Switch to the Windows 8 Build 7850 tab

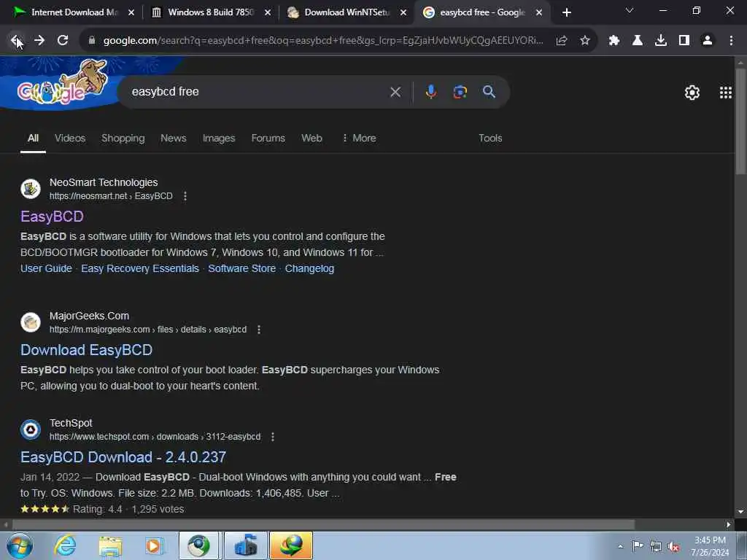[x=209, y=12]
